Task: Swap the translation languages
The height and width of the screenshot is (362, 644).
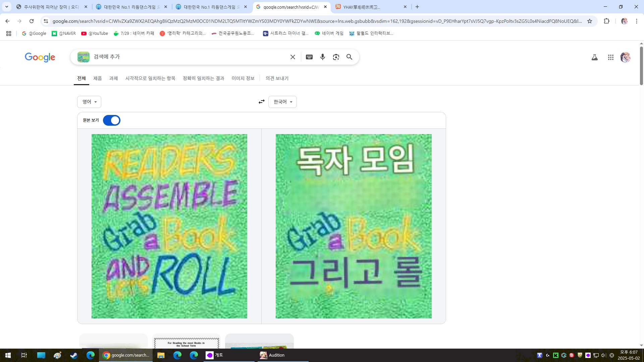Action: (x=262, y=102)
